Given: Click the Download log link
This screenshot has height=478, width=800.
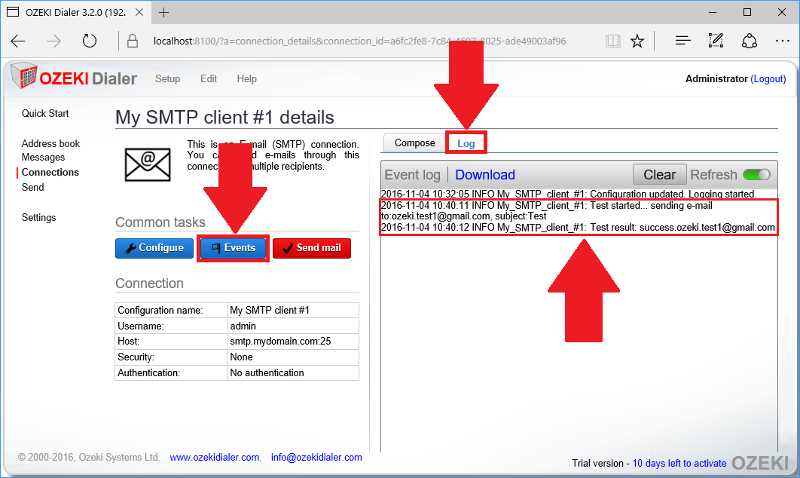Looking at the screenshot, I should click(485, 174).
